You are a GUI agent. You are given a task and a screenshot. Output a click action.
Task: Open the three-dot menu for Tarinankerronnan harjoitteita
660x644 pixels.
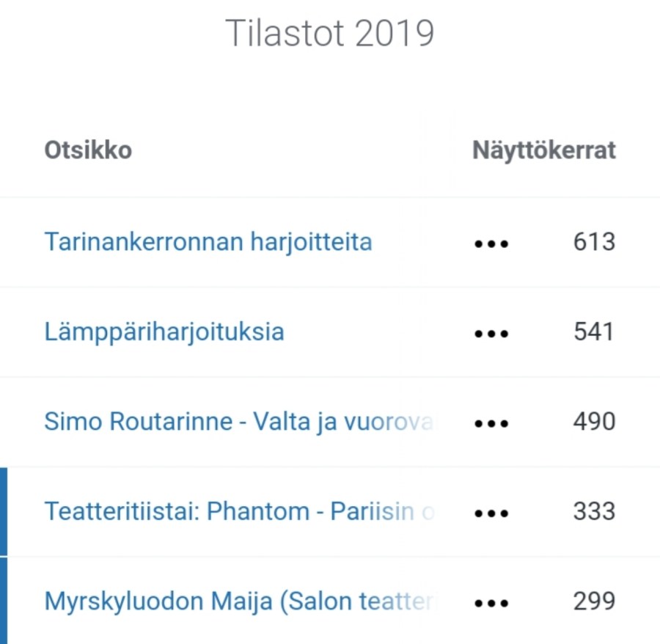tap(491, 243)
